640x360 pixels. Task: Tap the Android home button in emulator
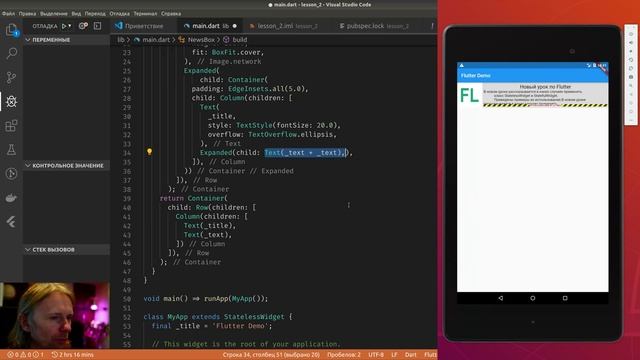[533, 298]
